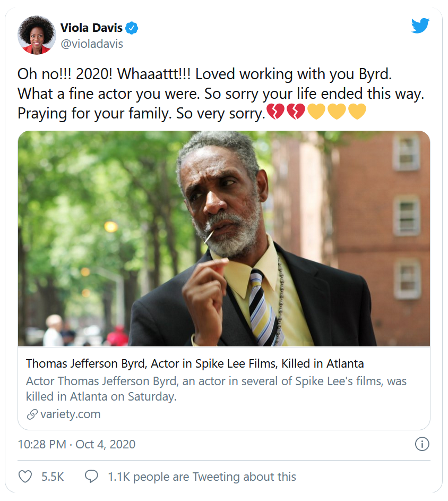Image resolution: width=448 pixels, height=501 pixels.
Task: Click the last yellow heart emoji
Action: pos(357,113)
